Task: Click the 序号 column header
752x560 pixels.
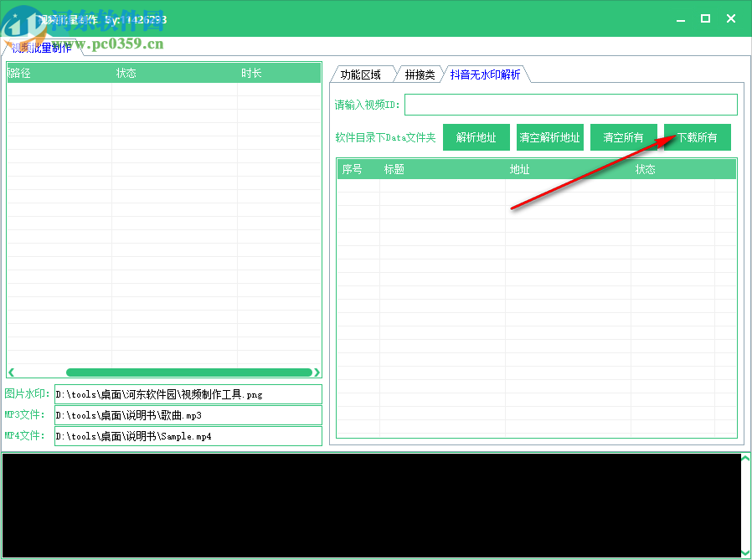Action: [x=358, y=169]
